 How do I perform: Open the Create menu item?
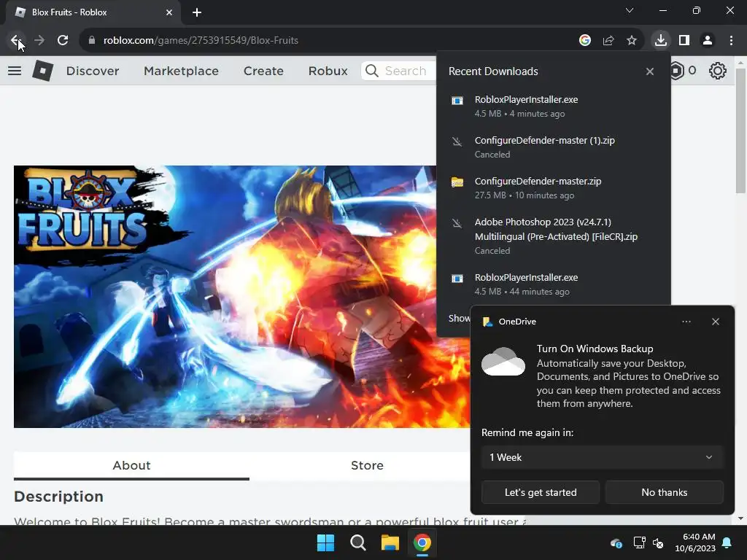pos(263,71)
